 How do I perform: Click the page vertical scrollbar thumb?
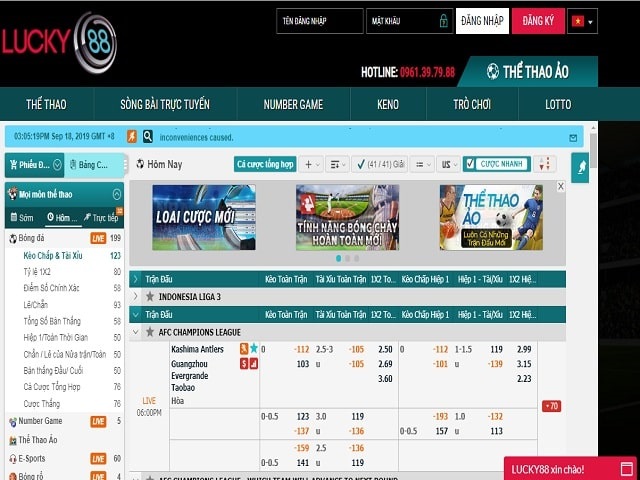click(593, 150)
